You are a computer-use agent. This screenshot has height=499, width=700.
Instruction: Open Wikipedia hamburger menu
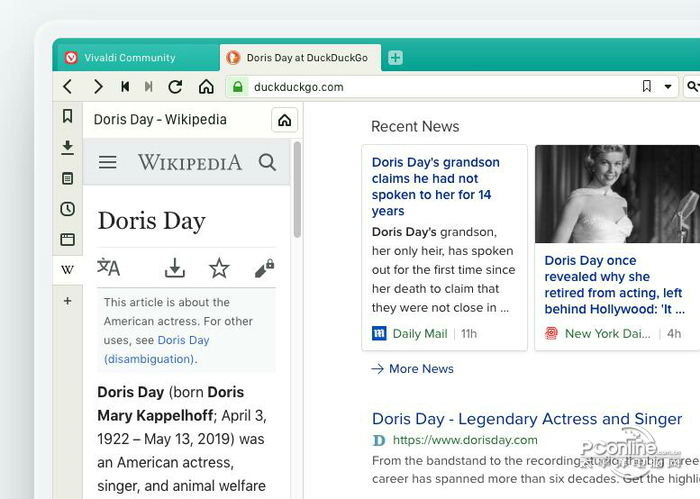click(108, 162)
